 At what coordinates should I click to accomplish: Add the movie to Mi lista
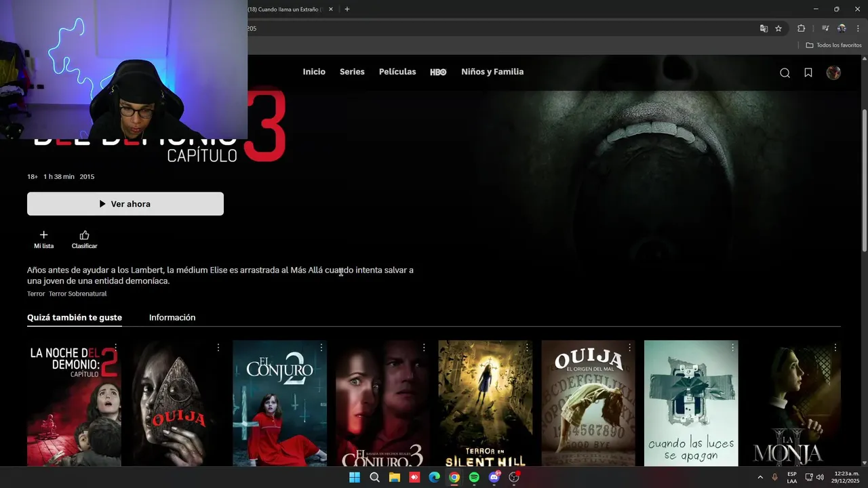pyautogui.click(x=43, y=239)
